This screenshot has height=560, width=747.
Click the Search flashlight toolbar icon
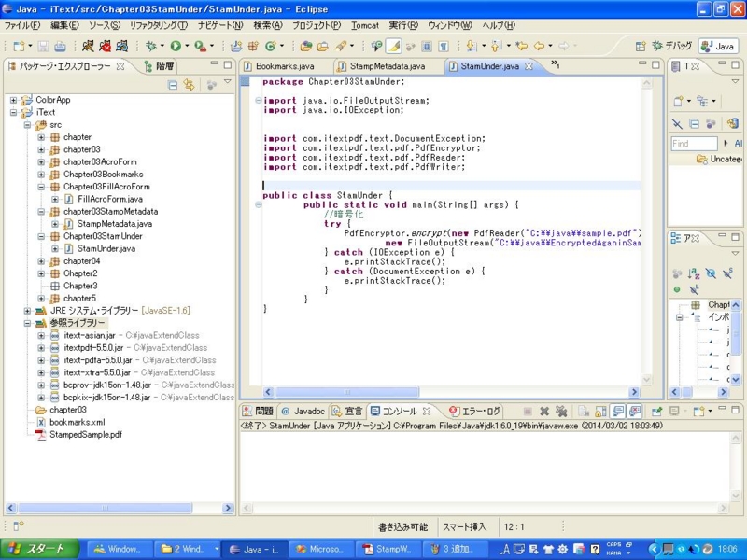(341, 46)
